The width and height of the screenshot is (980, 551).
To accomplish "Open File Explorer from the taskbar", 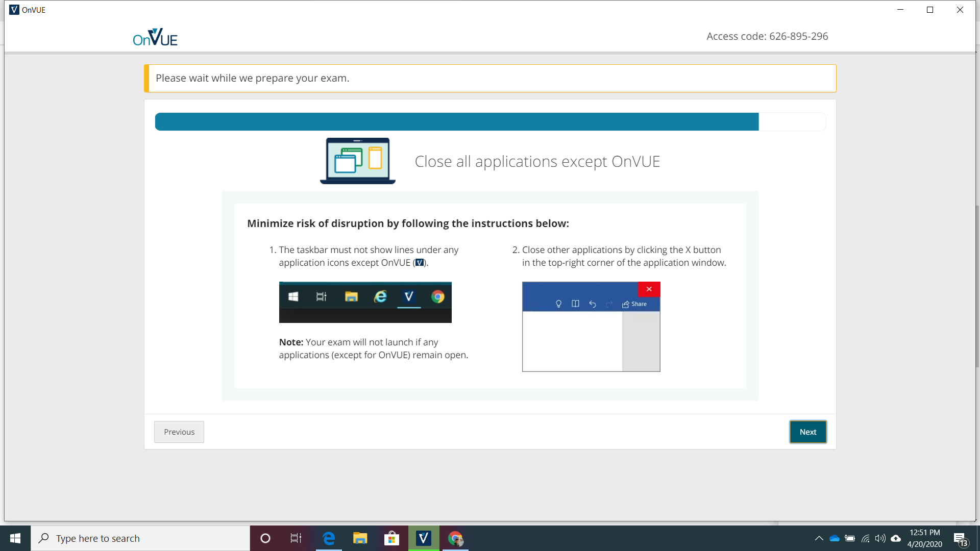I will point(360,538).
